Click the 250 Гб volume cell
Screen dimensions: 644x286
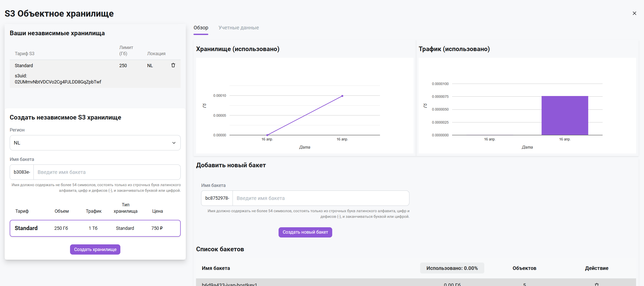click(61, 228)
